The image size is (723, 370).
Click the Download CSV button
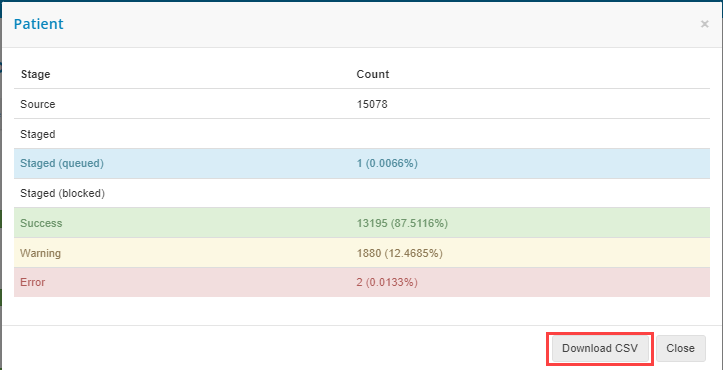pyautogui.click(x=600, y=348)
